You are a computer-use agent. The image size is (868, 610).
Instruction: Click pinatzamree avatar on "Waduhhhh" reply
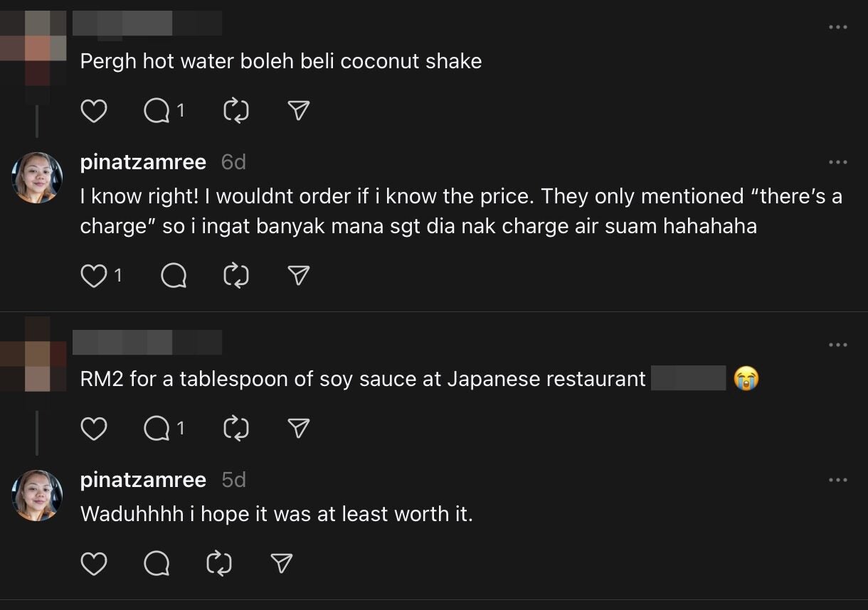[x=38, y=496]
